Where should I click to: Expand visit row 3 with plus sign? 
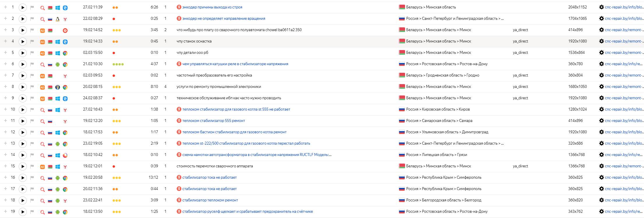[x=6, y=30]
